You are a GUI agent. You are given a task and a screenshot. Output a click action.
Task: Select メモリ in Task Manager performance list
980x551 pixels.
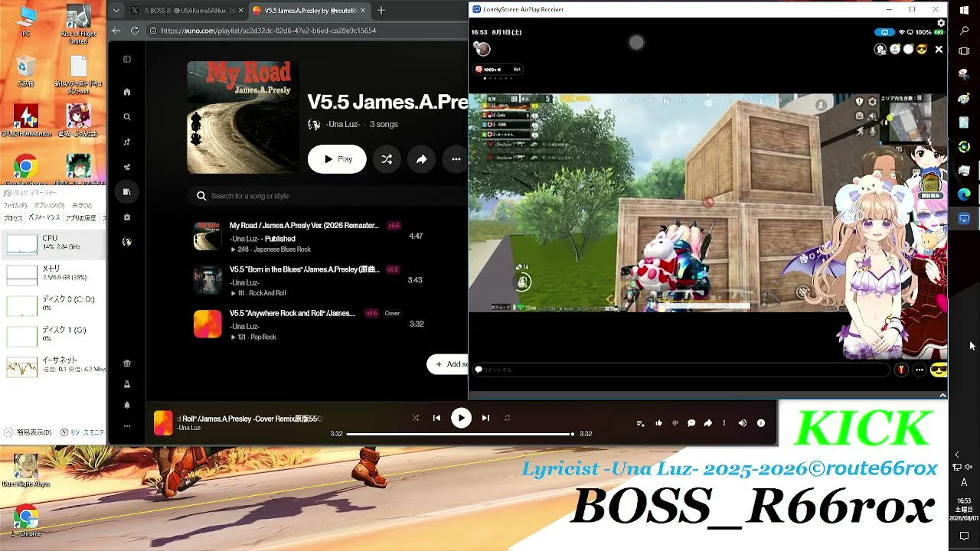point(54,273)
